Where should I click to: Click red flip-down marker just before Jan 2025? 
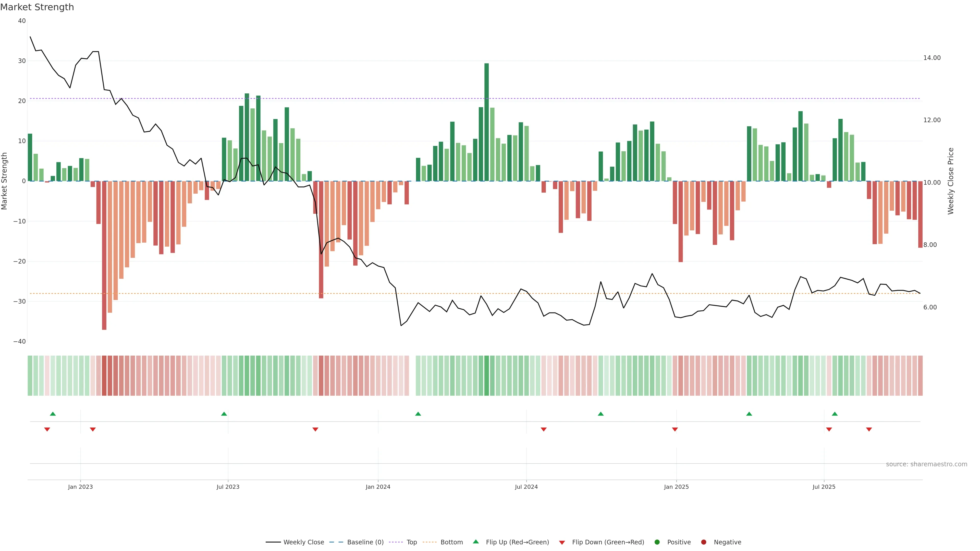(675, 429)
